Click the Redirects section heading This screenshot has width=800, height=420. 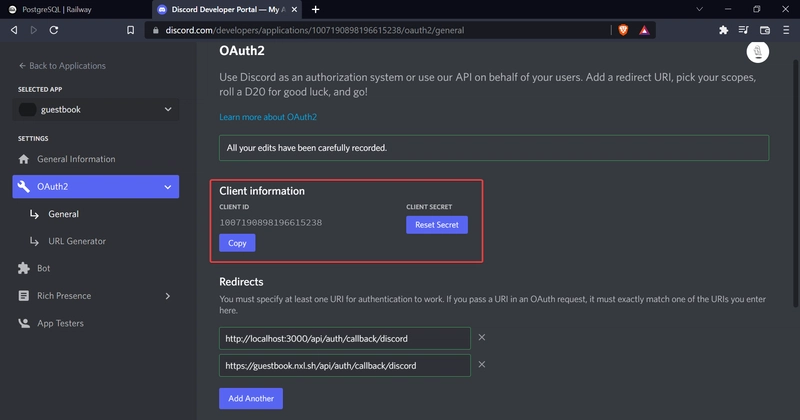tap(241, 282)
